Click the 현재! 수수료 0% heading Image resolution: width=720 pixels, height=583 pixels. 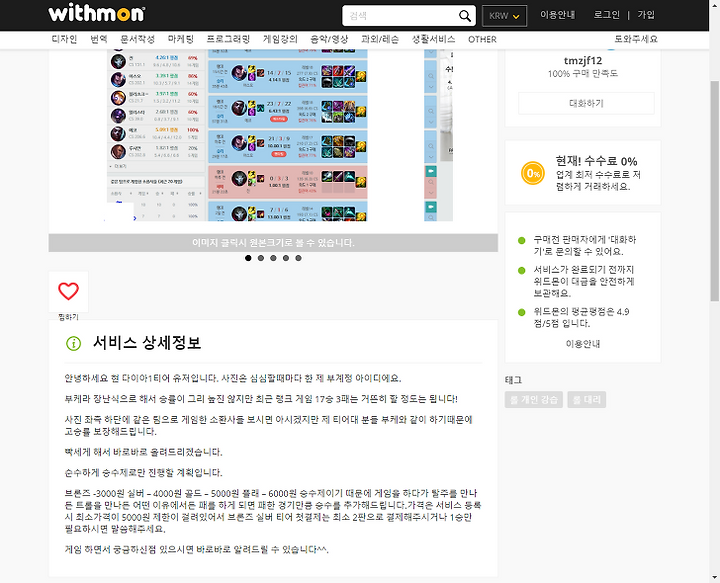pyautogui.click(x=596, y=161)
